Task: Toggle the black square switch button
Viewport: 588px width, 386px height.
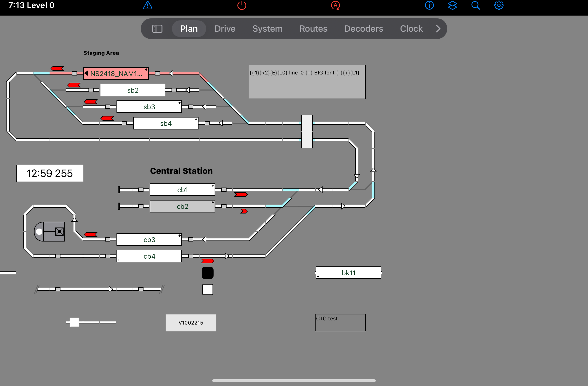Action: pos(207,273)
